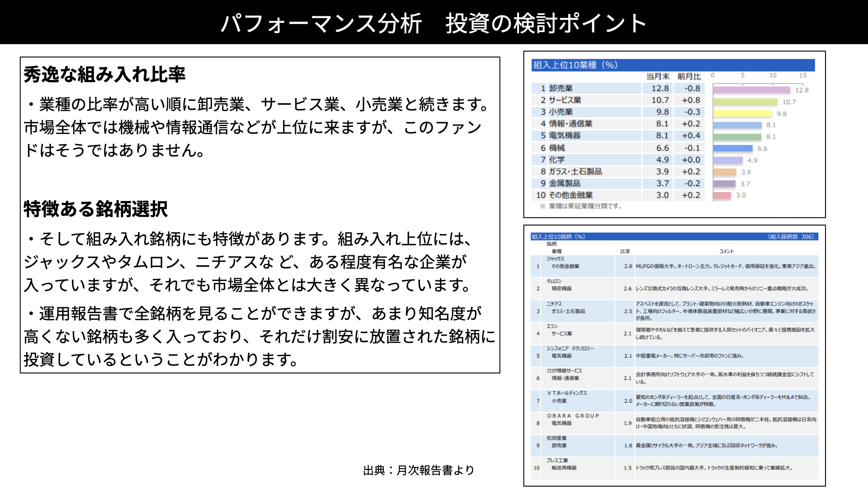Select the エラン stock name
The image size is (868, 488).
click(552, 326)
